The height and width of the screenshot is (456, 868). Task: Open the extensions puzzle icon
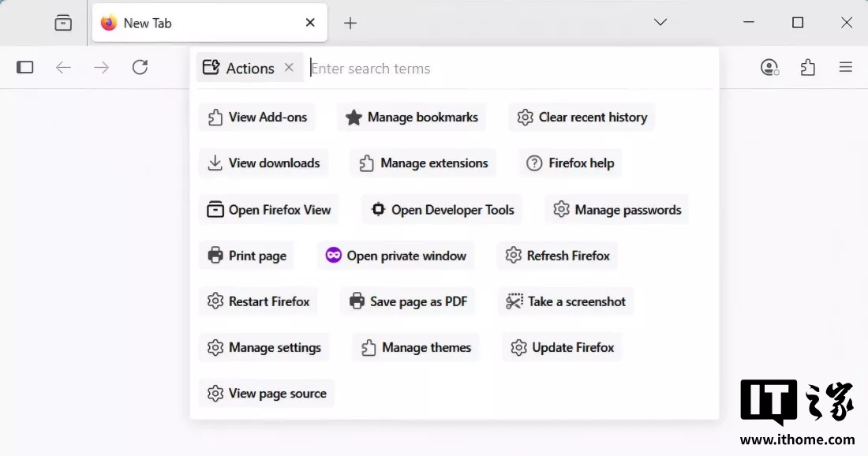[x=807, y=68]
